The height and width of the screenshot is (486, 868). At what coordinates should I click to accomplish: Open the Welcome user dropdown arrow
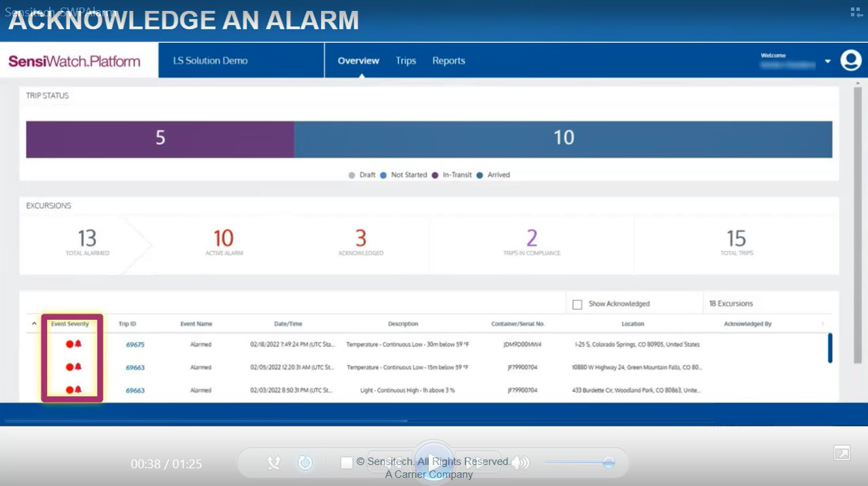click(x=827, y=61)
